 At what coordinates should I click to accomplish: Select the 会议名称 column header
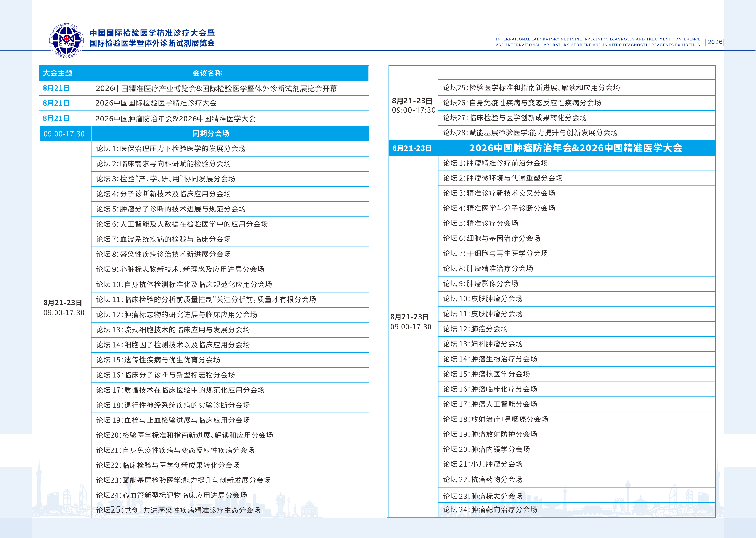click(x=207, y=73)
